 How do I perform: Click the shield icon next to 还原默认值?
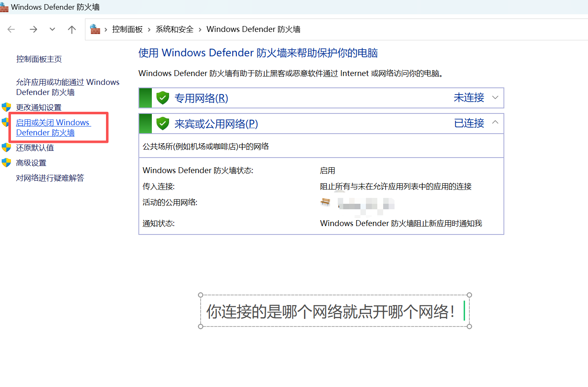coord(6,147)
